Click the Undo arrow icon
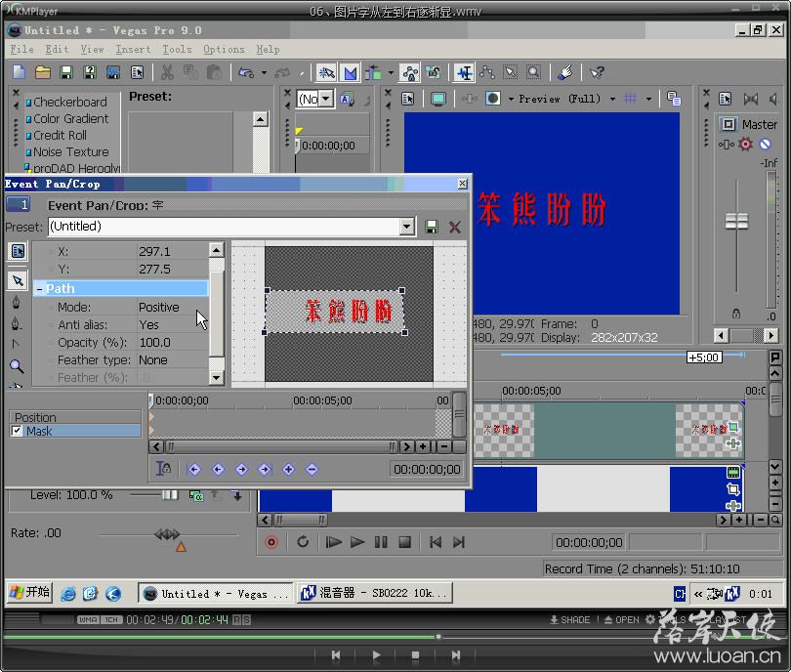This screenshot has width=791, height=672. pos(246,72)
